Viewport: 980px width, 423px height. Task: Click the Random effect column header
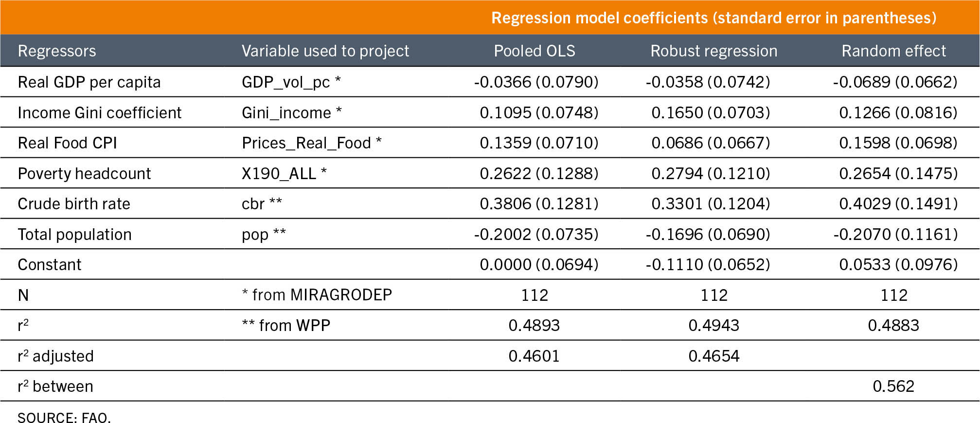[x=893, y=51]
